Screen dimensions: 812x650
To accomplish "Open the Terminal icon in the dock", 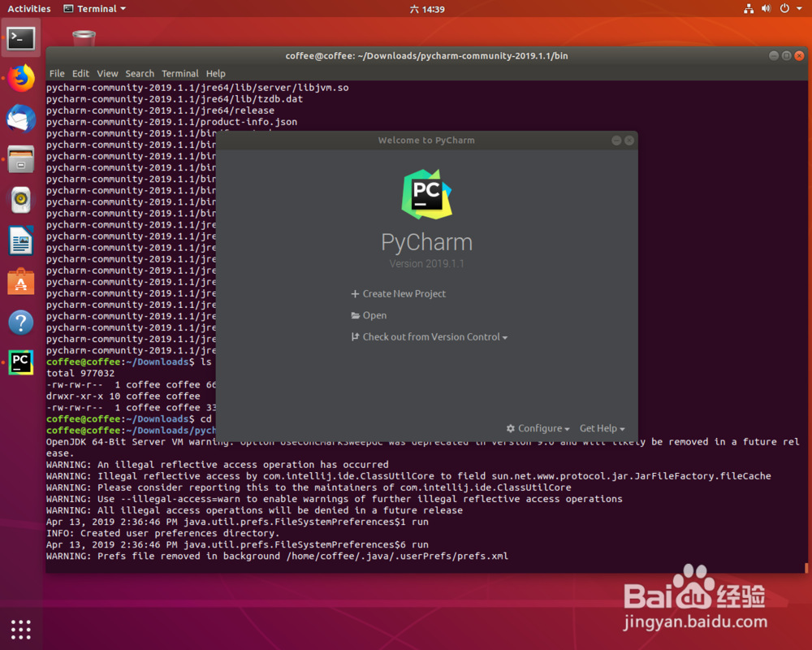I will (x=21, y=38).
